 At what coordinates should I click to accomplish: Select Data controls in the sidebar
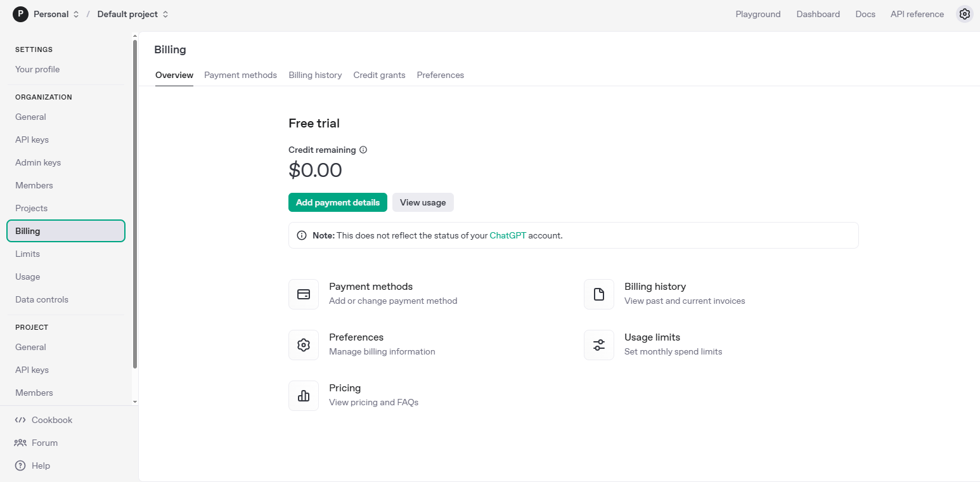click(x=42, y=299)
